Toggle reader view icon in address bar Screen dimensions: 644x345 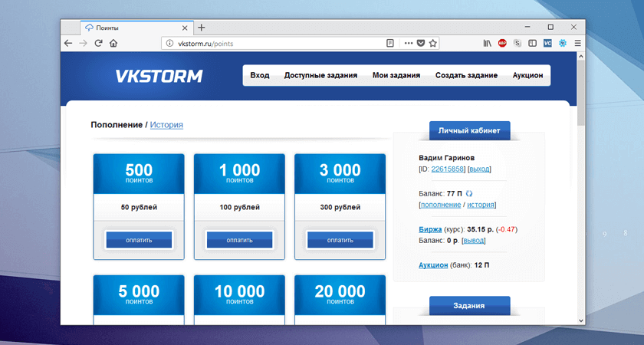(x=390, y=43)
